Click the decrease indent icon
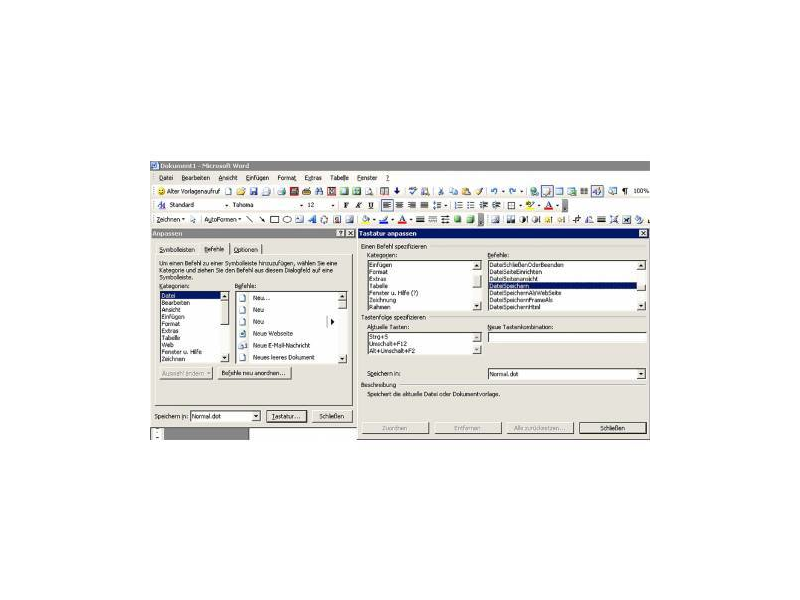This screenshot has height=600, width=800. click(483, 205)
